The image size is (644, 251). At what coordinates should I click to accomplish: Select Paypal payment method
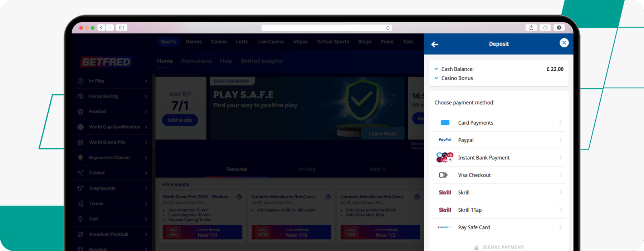pos(499,140)
